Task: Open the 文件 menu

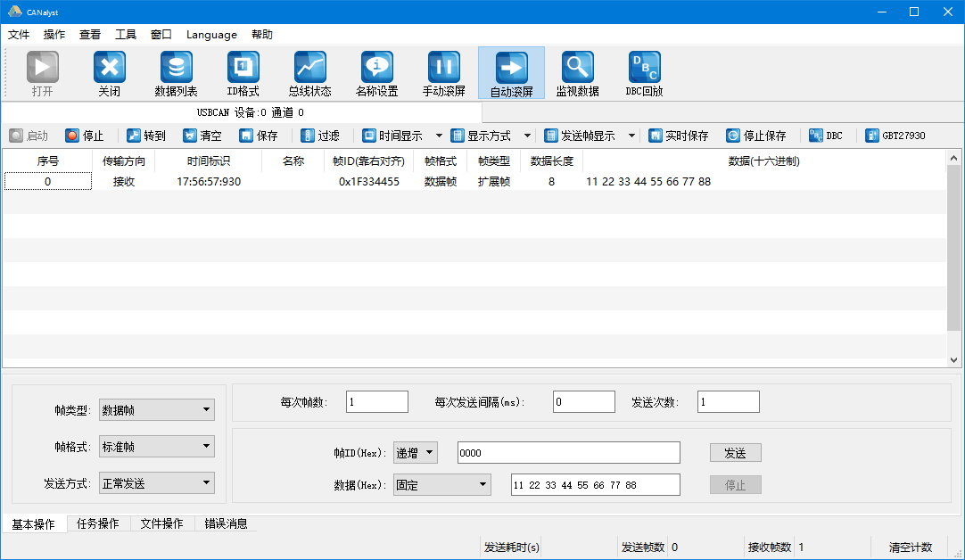Action: 19,35
